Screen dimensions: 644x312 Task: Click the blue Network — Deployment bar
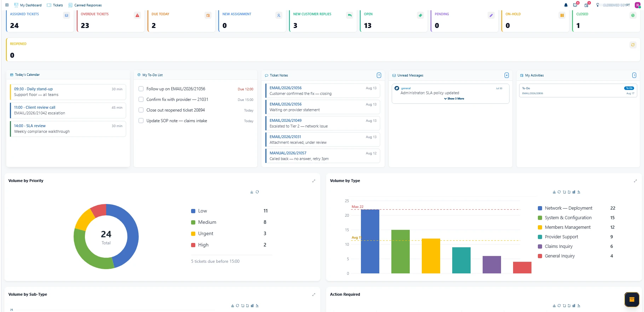[x=370, y=242]
